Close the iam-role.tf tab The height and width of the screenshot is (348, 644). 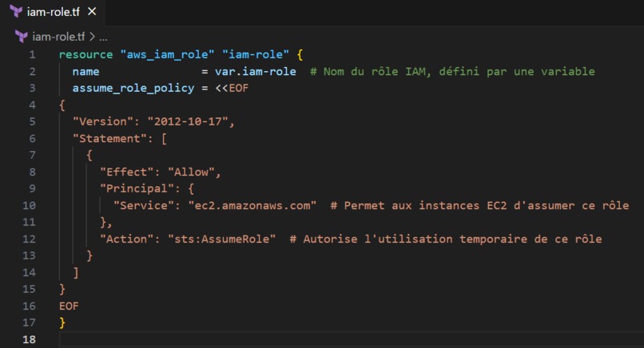(x=92, y=12)
